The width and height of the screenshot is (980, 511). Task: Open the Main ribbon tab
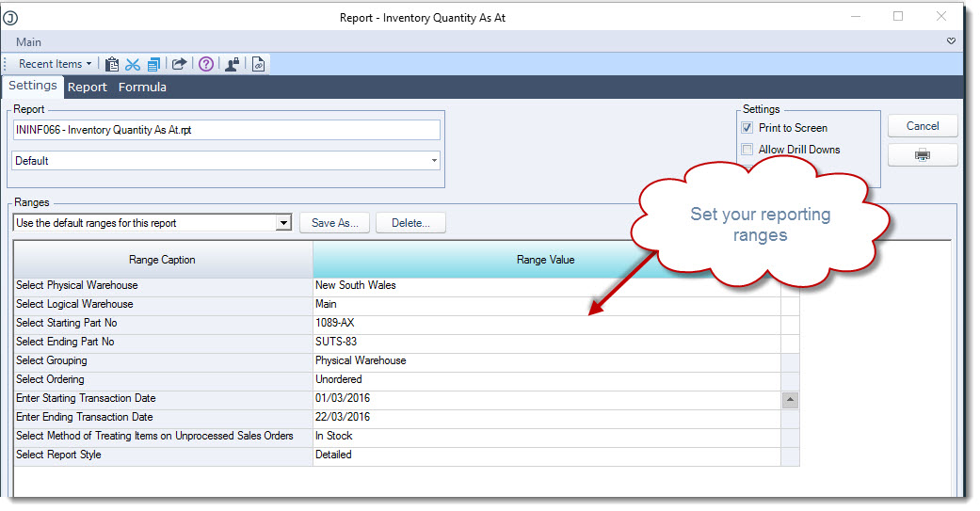(x=29, y=41)
